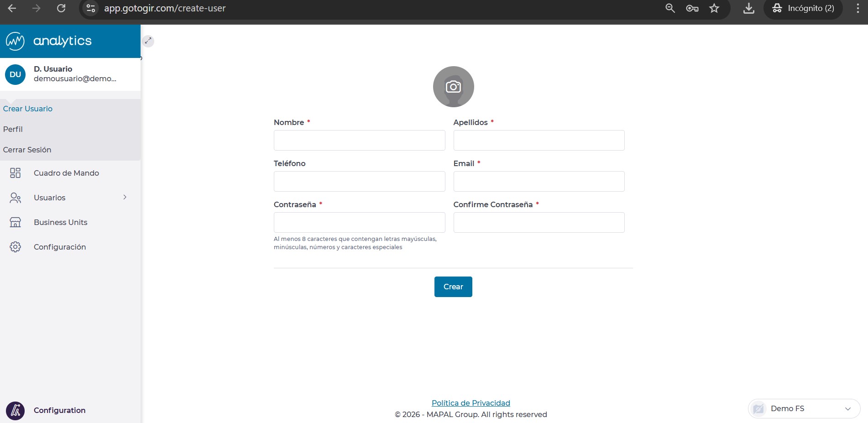Screen dimensions: 868x423
Task: Open the Política de Privacidad link
Action: pyautogui.click(x=471, y=403)
